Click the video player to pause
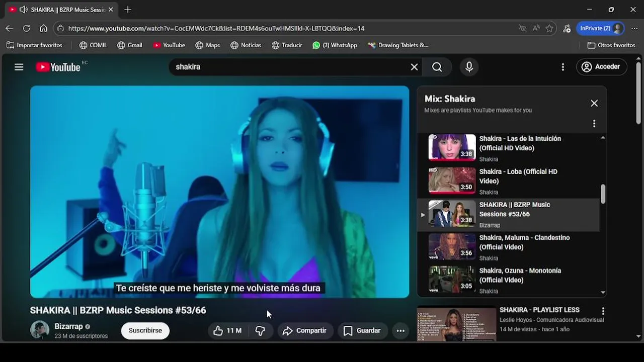 (x=219, y=192)
